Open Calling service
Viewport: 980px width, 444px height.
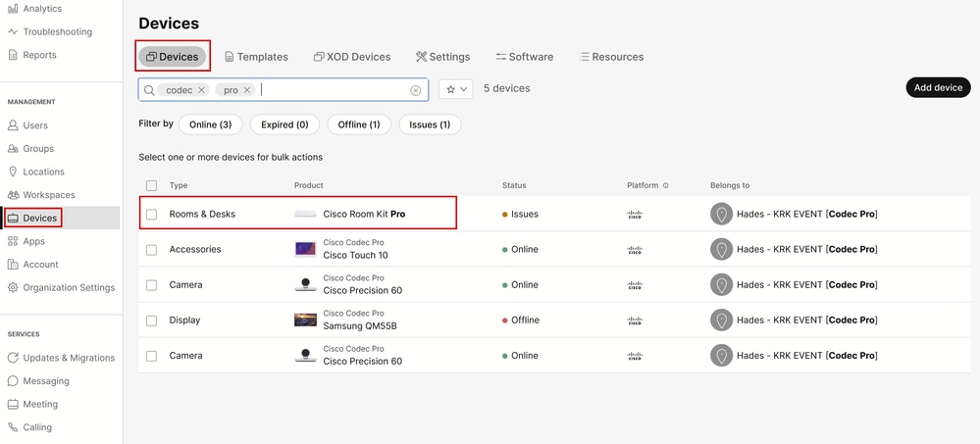click(29, 427)
